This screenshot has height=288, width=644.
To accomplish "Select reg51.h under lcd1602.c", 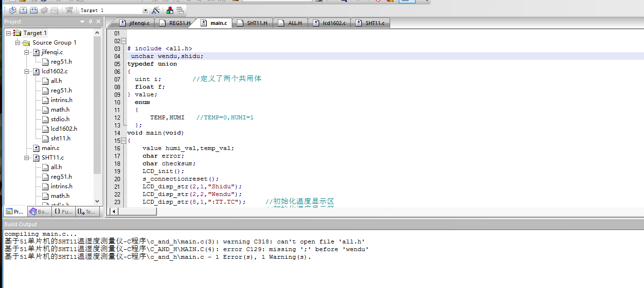I will point(61,91).
